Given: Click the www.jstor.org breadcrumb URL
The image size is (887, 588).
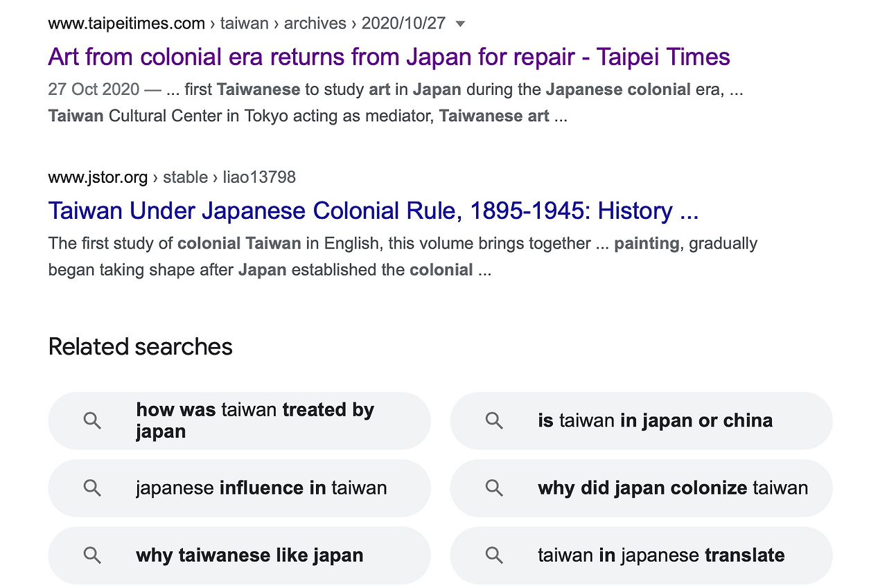Looking at the screenshot, I should (x=98, y=177).
